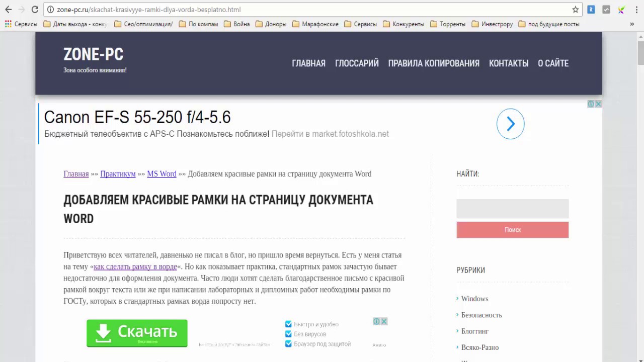Focus the Найти search input field
Viewport: 644px width, 362px height.
click(x=512, y=209)
